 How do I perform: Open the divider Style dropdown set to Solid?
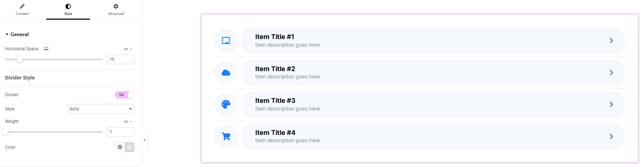point(101,109)
